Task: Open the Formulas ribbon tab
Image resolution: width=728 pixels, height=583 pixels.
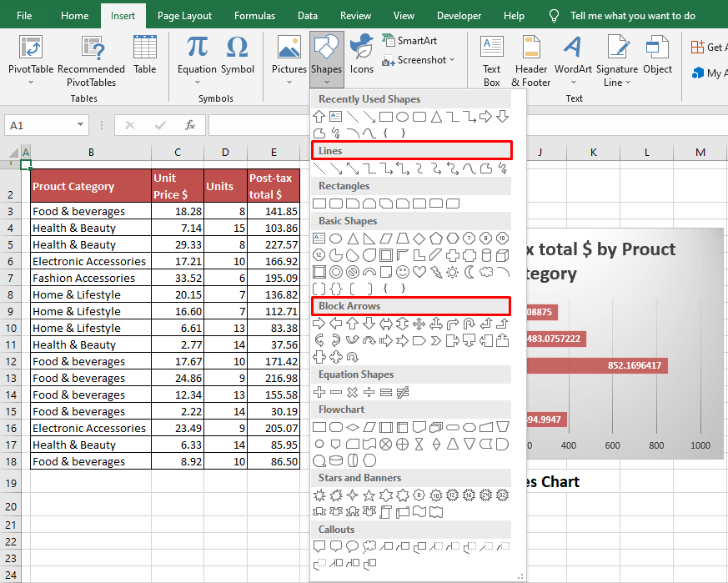Action: tap(254, 16)
